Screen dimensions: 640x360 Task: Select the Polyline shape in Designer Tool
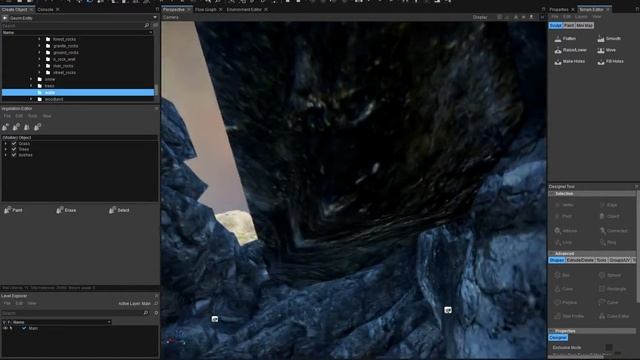566,302
